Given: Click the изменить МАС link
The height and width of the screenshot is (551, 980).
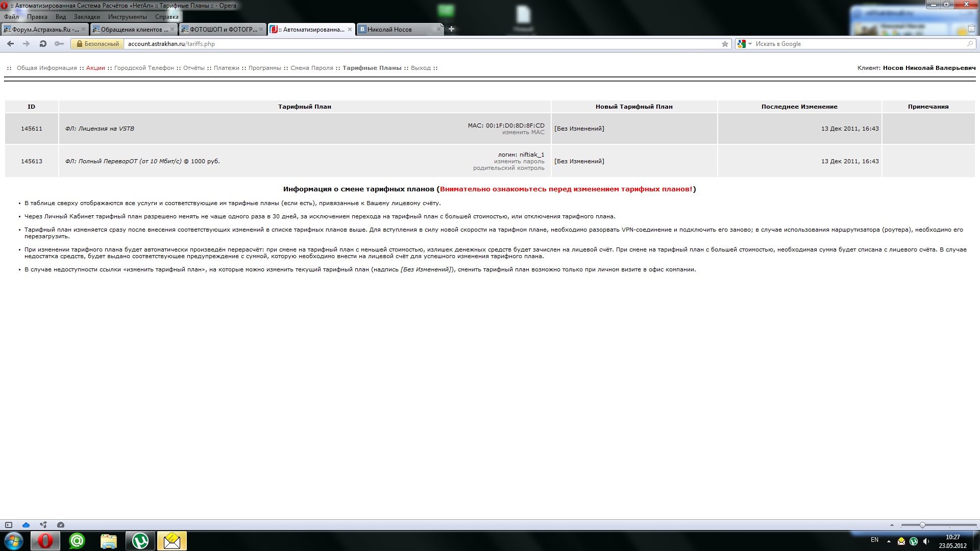Looking at the screenshot, I should coord(523,133).
